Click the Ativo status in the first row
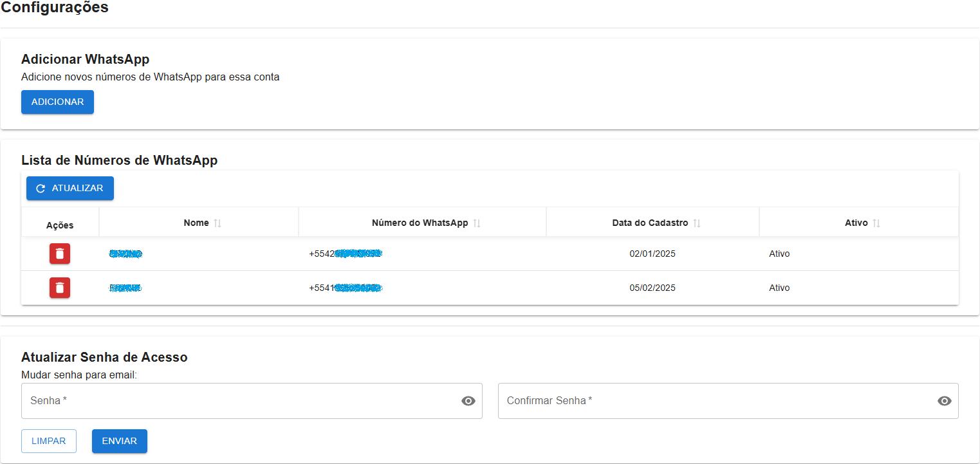 [779, 254]
